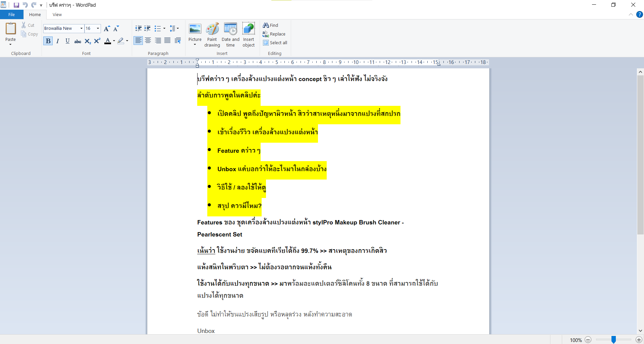Click the Redo arrow in title bar
The image size is (644, 344).
[x=34, y=5]
